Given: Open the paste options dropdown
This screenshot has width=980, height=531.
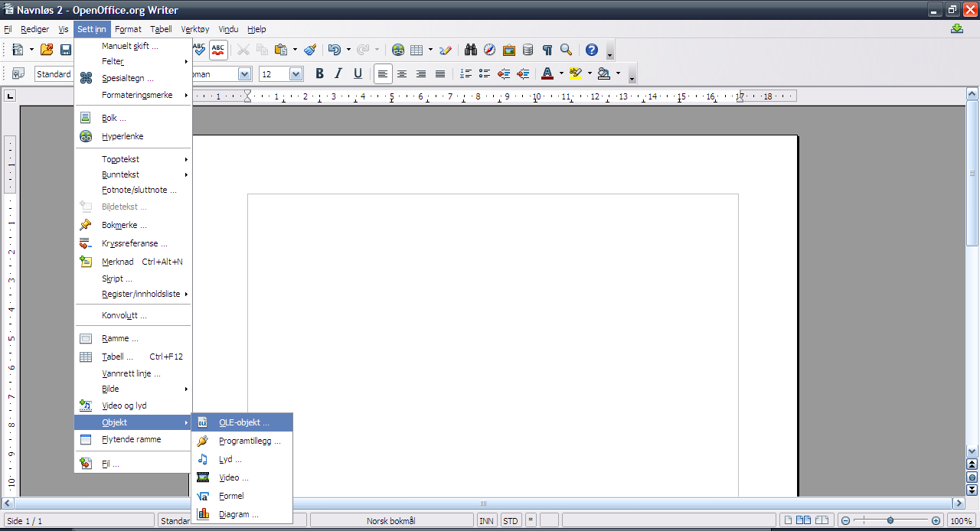Looking at the screenshot, I should pyautogui.click(x=295, y=50).
